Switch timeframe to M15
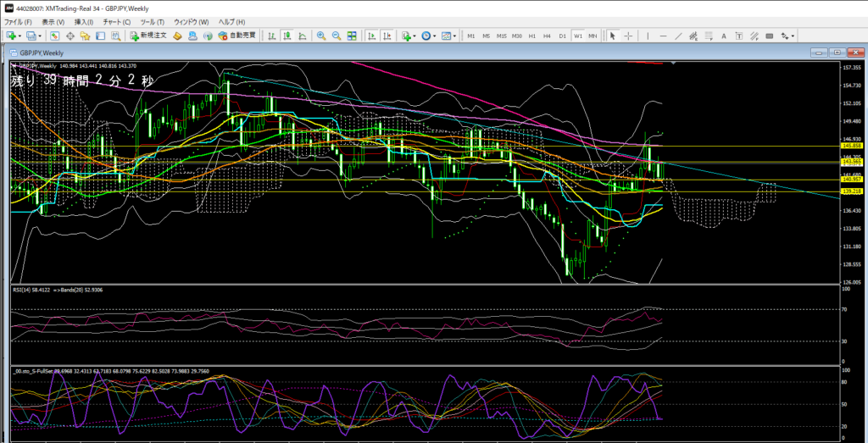The height and width of the screenshot is (443, 868). tap(502, 36)
